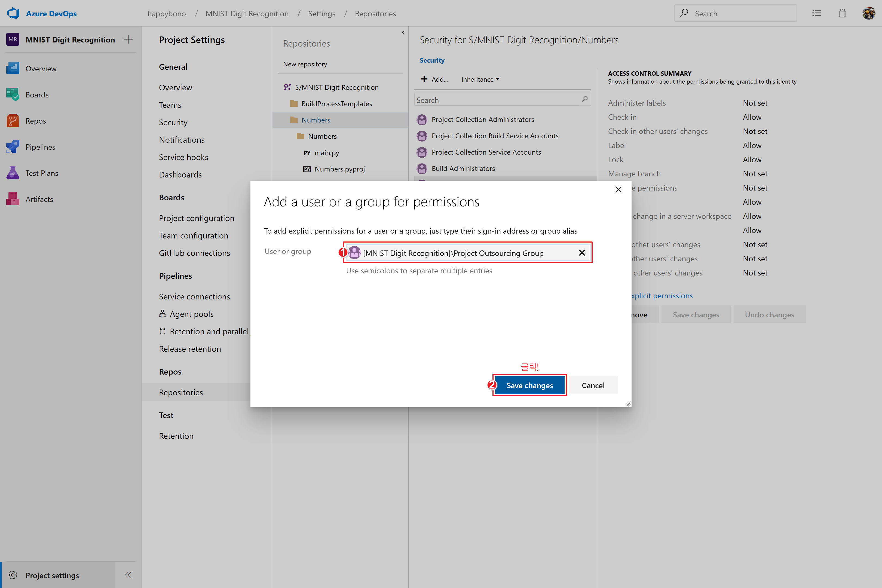Viewport: 882px width, 588px height.
Task: Expand the Numbers folder in the repository tree
Action: coord(316,120)
